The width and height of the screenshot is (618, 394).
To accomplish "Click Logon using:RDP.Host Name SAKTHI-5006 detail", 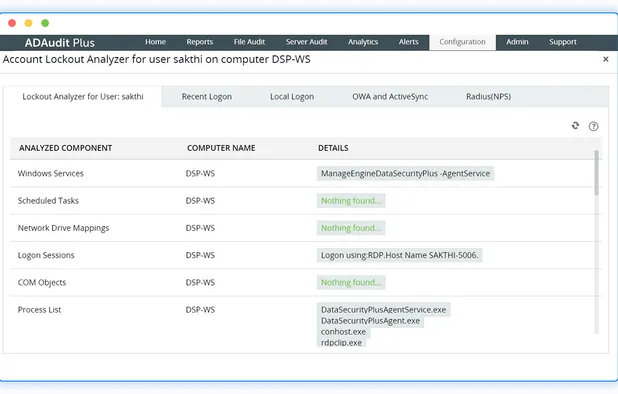I will (399, 255).
